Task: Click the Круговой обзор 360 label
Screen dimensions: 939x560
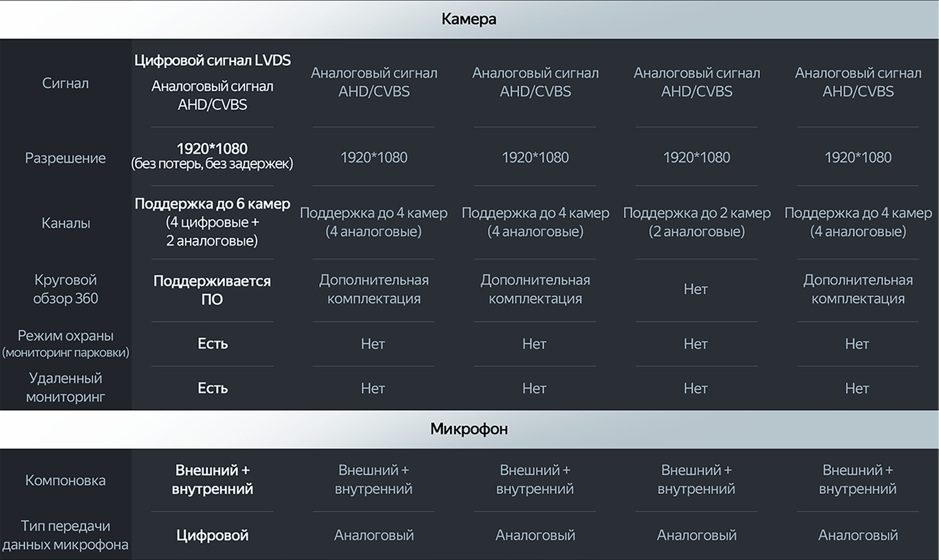Action: (65, 289)
